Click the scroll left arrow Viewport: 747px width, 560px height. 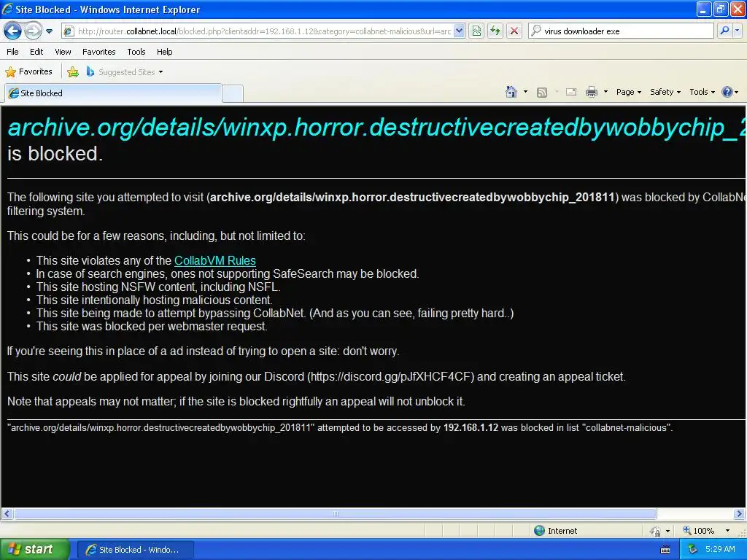7,514
